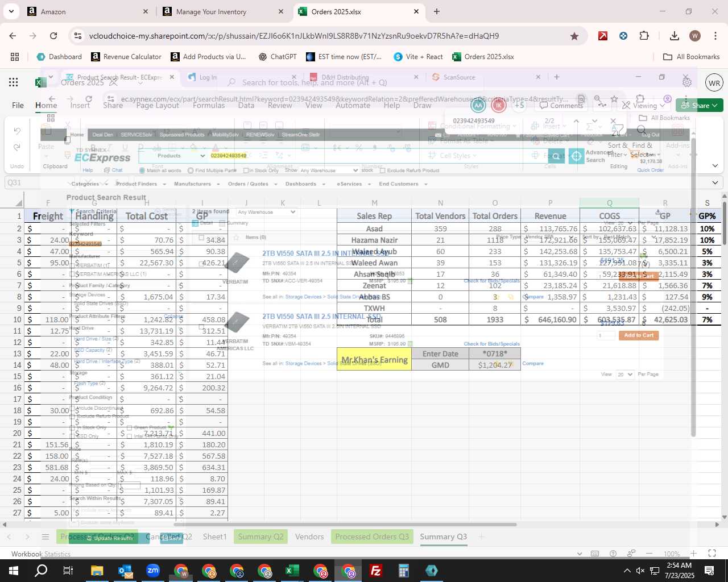This screenshot has width=728, height=582.
Task: Undo the last action in Excel
Action: [x=17, y=131]
